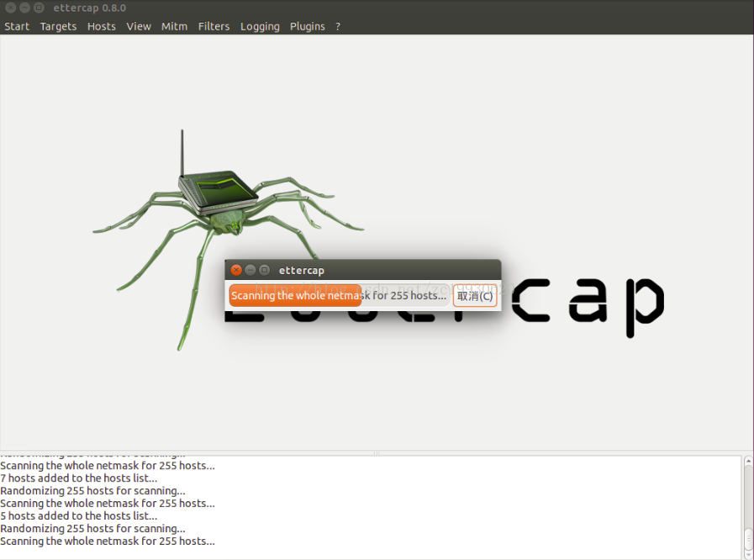The height and width of the screenshot is (560, 754).
Task: Open the ? help menu
Action: [x=338, y=26]
